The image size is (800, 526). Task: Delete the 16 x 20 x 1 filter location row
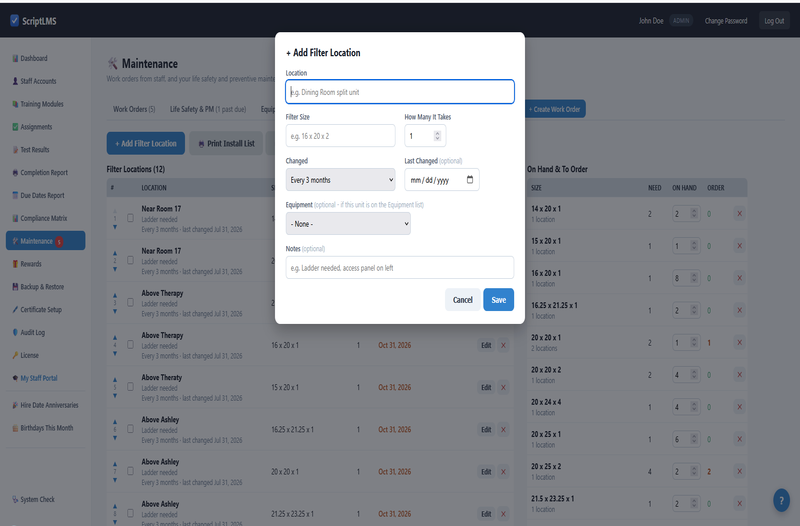coord(503,345)
